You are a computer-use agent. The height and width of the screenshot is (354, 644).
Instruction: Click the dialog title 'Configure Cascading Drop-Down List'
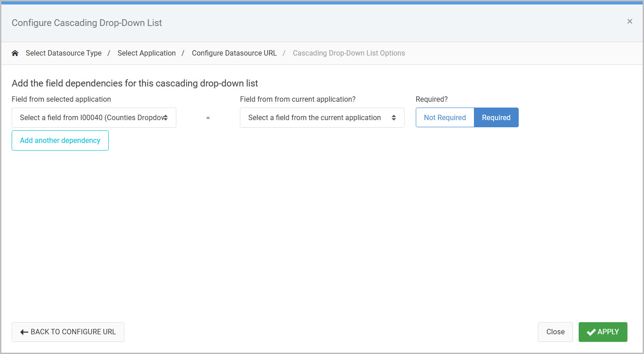tap(87, 23)
